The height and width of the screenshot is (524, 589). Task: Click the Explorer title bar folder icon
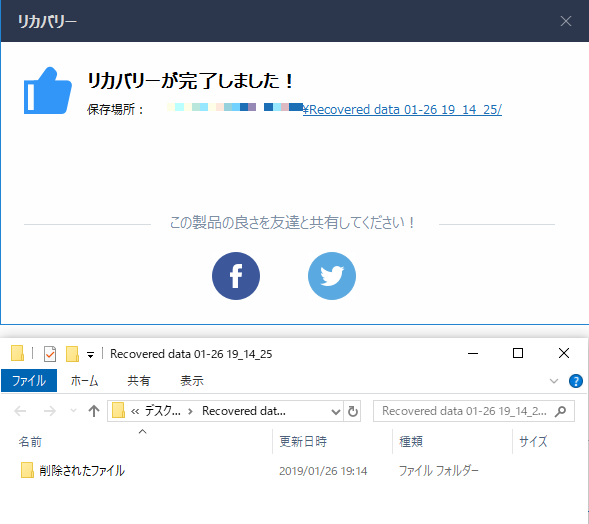[x=17, y=353]
